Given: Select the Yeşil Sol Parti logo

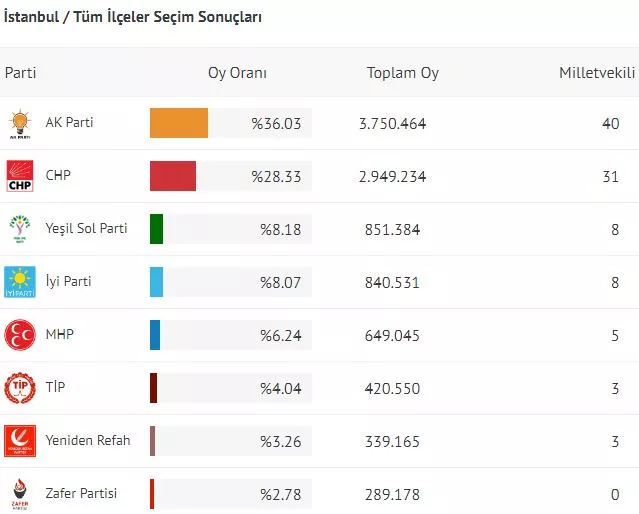Looking at the screenshot, I should 20,229.
